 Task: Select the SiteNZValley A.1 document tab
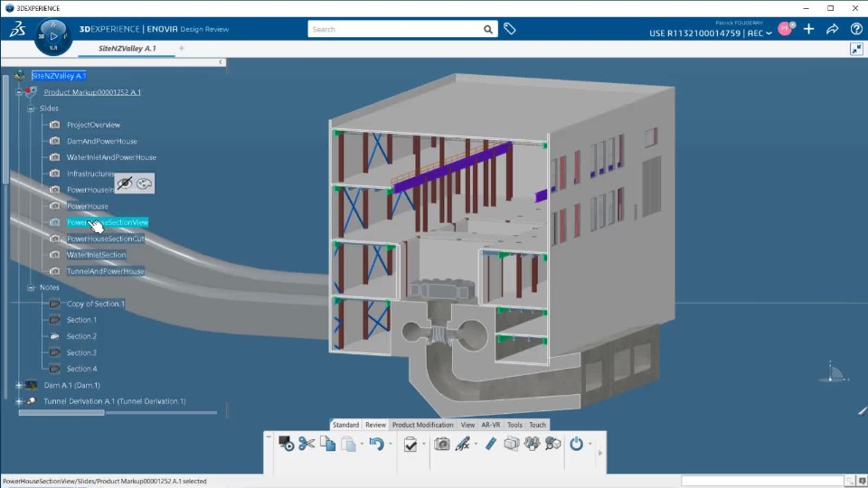click(127, 49)
